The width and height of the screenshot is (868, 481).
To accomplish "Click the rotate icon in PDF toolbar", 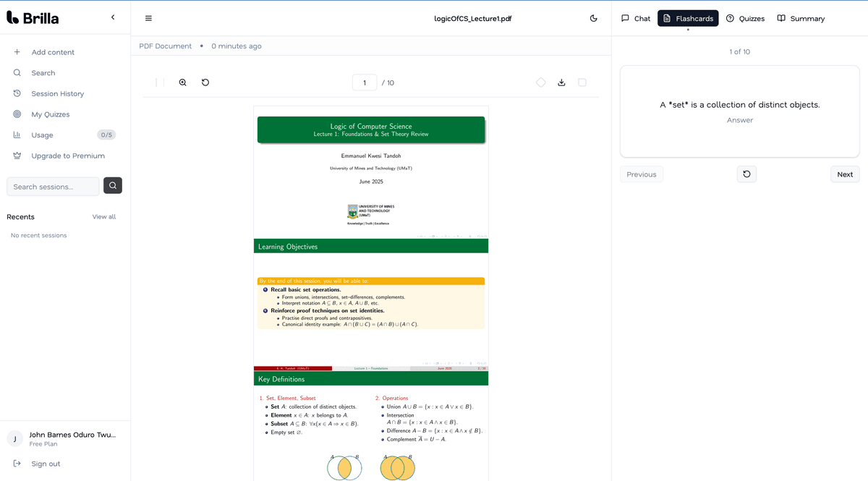I will pyautogui.click(x=205, y=82).
